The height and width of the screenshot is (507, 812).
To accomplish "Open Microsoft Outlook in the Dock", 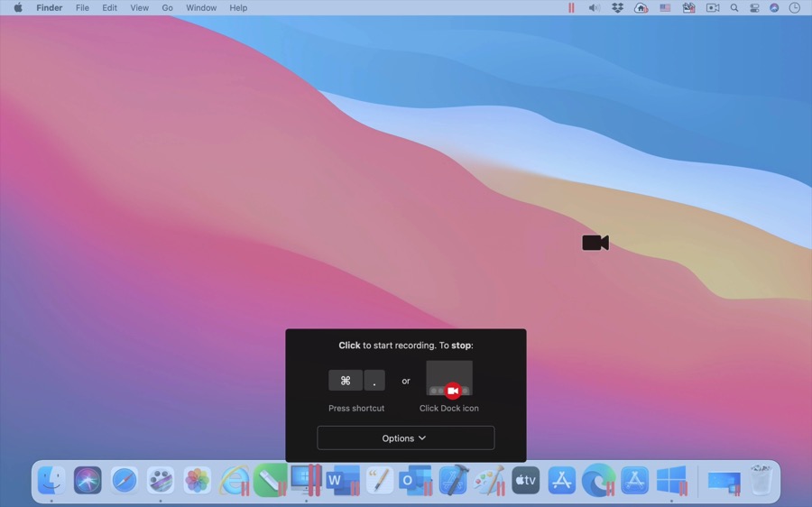I will [414, 480].
